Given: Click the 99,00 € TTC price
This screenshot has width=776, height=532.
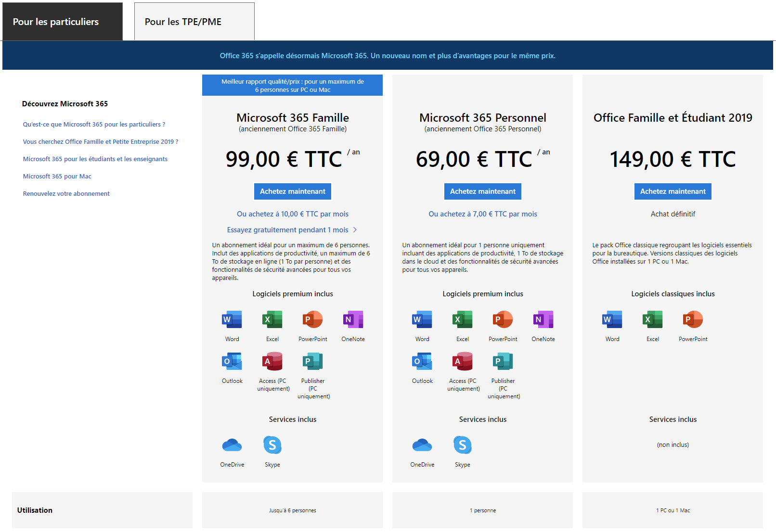Looking at the screenshot, I should coord(284,159).
